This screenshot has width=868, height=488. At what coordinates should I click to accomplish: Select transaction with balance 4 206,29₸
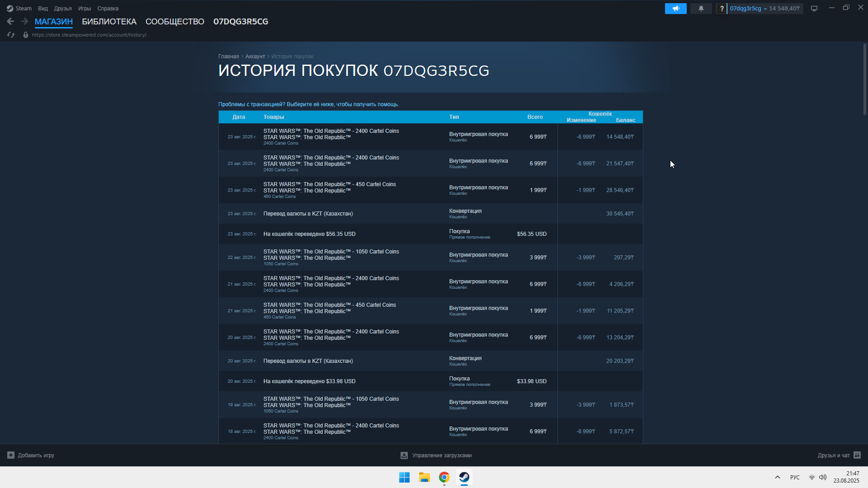coord(431,284)
